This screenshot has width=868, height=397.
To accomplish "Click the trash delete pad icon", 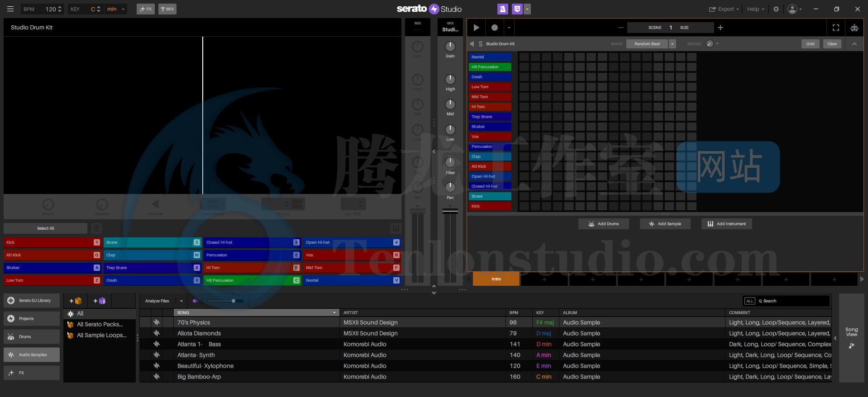I will pos(96,228).
